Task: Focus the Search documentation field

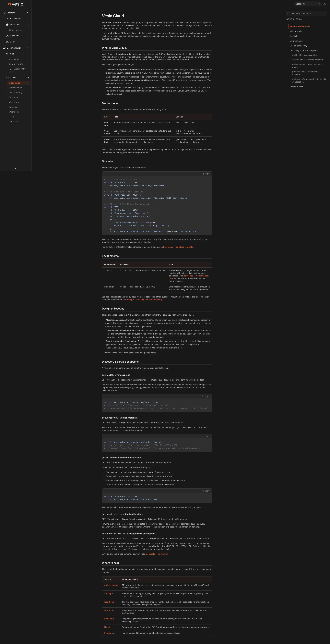Action: 306,14
